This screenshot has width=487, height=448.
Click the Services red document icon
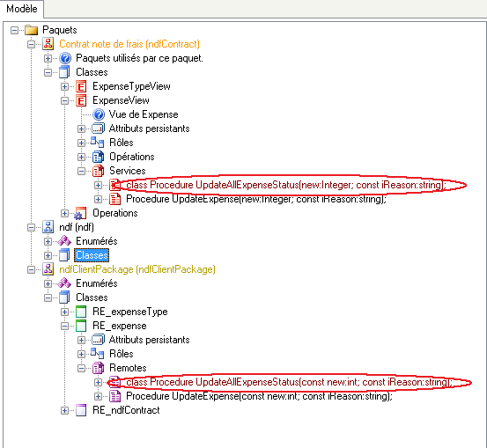click(x=98, y=171)
